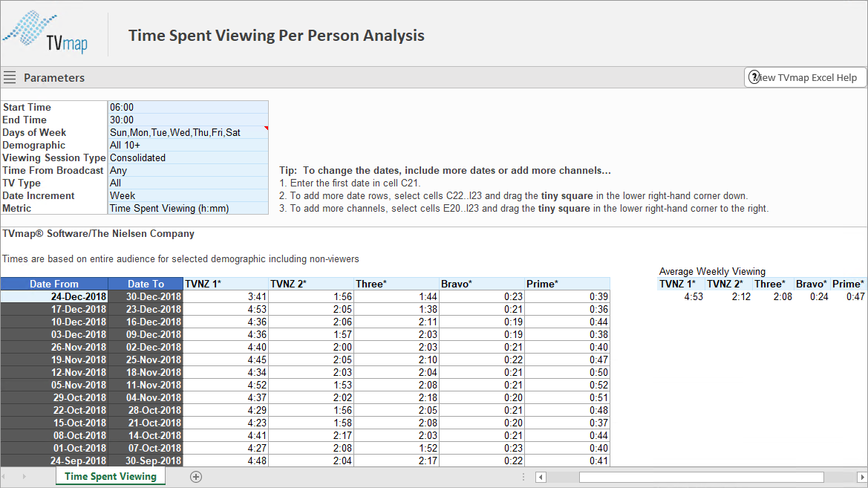The width and height of the screenshot is (868, 488).
Task: Select the Time Spent Viewing sheet tab
Action: [110, 476]
